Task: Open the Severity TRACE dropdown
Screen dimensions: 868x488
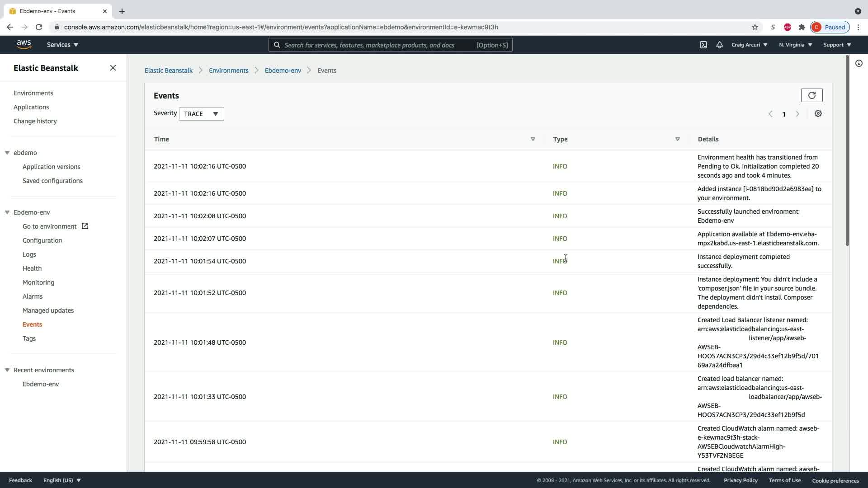Action: [x=201, y=114]
